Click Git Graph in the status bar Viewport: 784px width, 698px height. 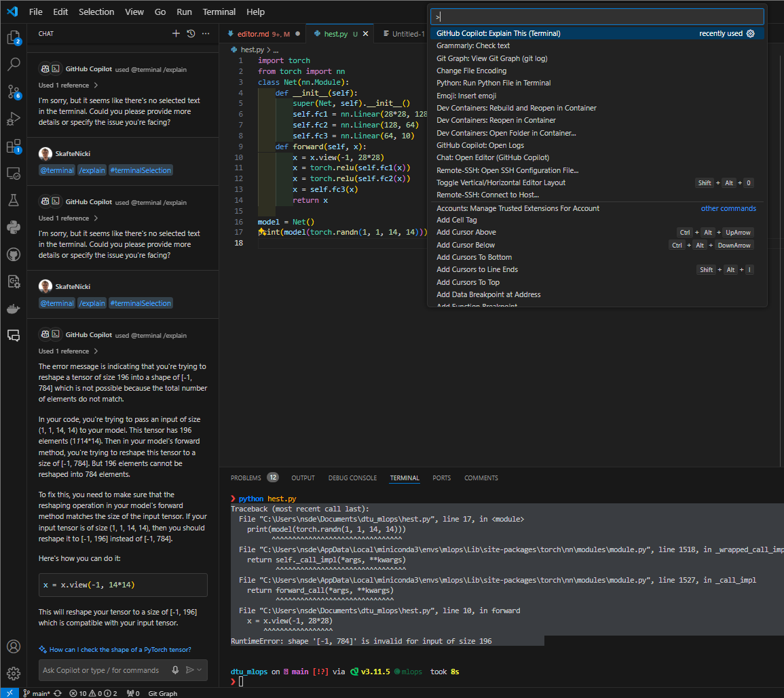(162, 693)
